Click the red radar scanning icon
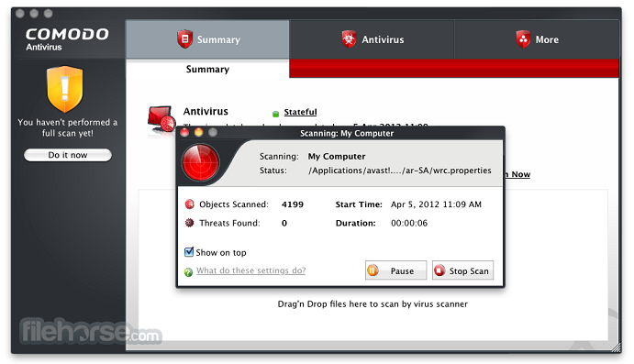 click(x=201, y=162)
